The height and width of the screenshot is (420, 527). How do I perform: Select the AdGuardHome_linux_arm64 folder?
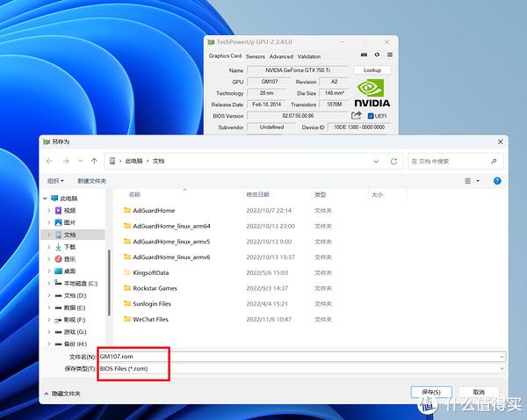click(171, 226)
